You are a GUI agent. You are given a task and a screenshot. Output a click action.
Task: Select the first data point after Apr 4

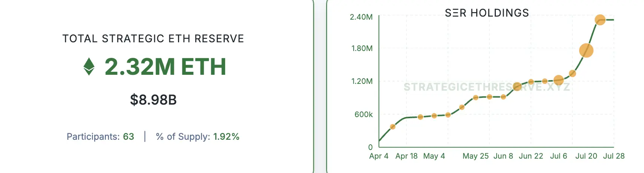coord(393,127)
